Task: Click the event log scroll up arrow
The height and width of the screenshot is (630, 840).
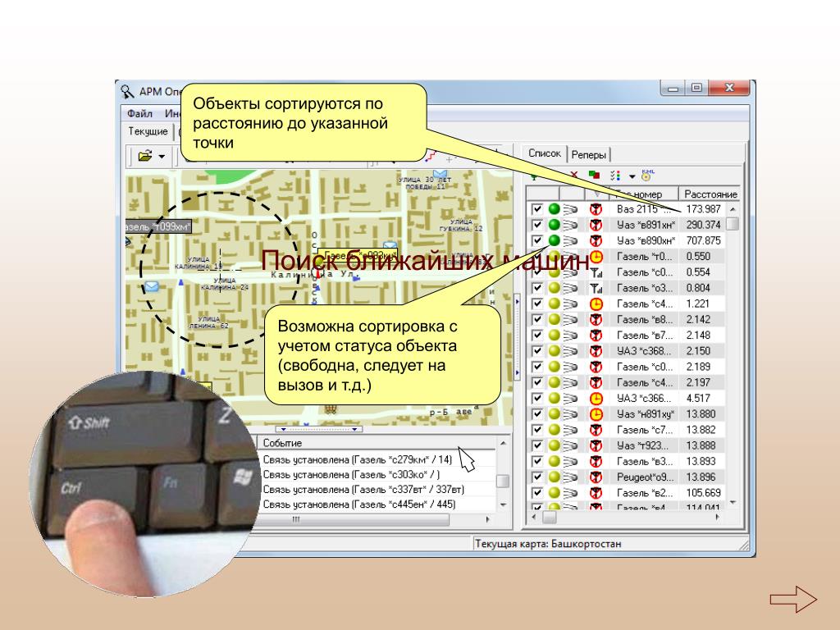Action: [503, 444]
